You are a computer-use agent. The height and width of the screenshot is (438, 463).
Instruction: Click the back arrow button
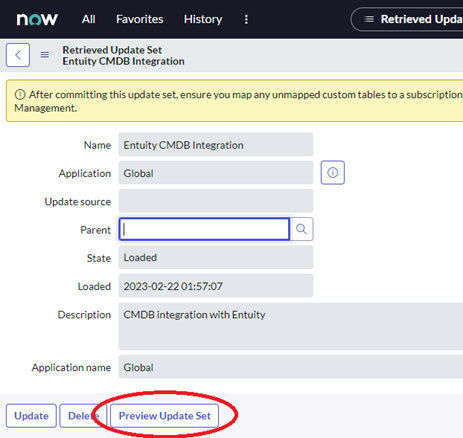[18, 55]
